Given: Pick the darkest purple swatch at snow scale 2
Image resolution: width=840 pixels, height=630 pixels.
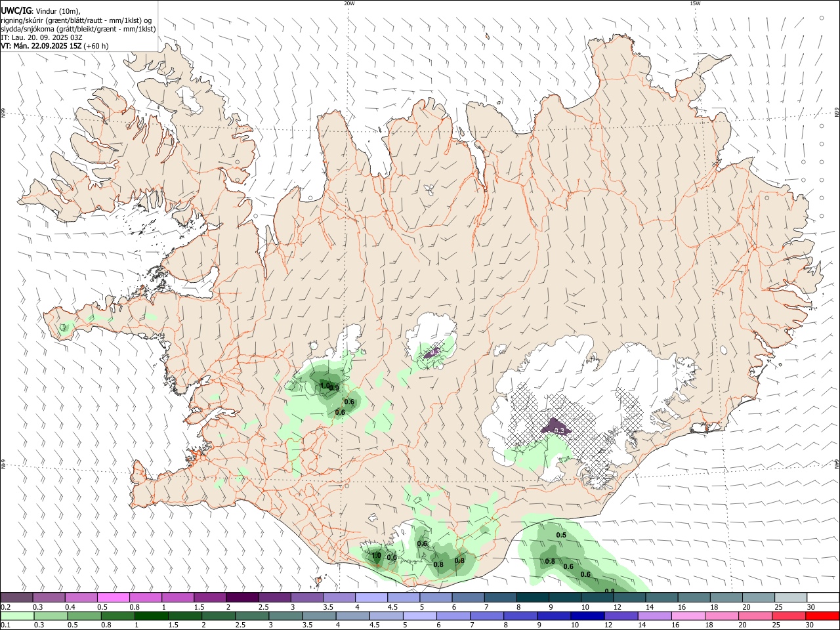Looking at the screenshot, I should tap(241, 597).
